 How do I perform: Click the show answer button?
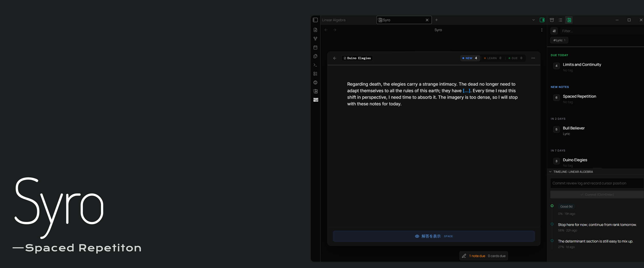(x=434, y=236)
